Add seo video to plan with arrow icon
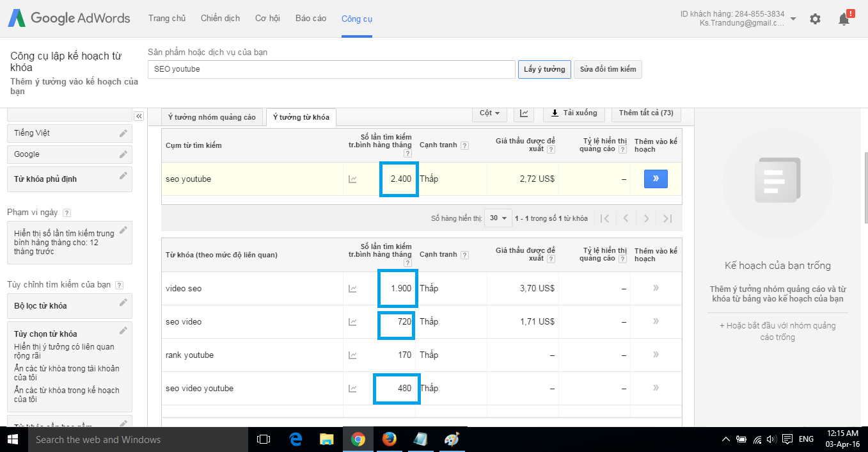Screen dimensions: 868x452 tap(656, 321)
